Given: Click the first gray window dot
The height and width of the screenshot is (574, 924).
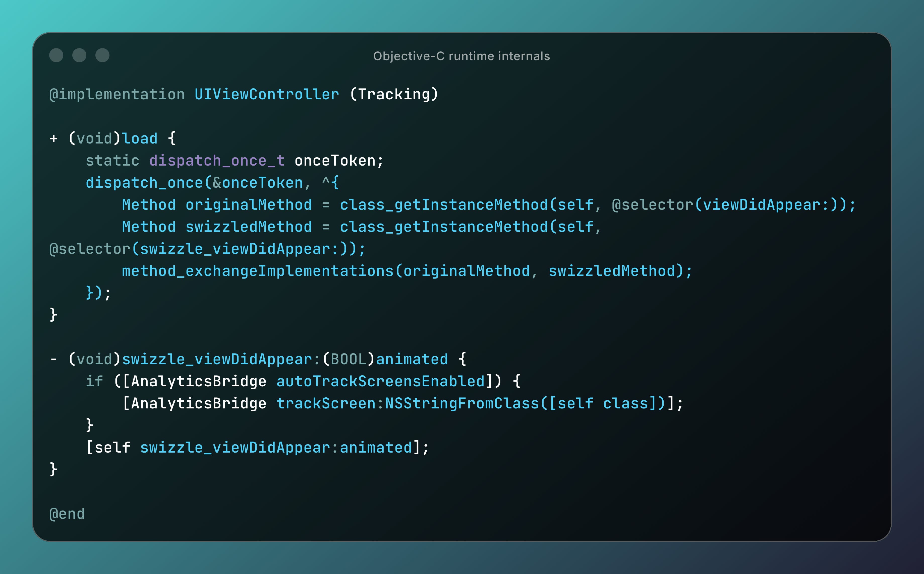Looking at the screenshot, I should click(56, 55).
